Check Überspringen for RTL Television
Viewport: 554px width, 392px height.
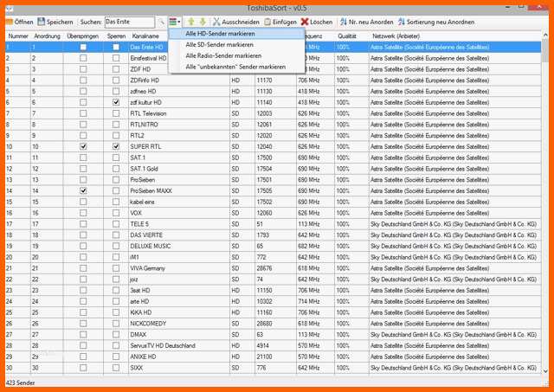(x=83, y=113)
